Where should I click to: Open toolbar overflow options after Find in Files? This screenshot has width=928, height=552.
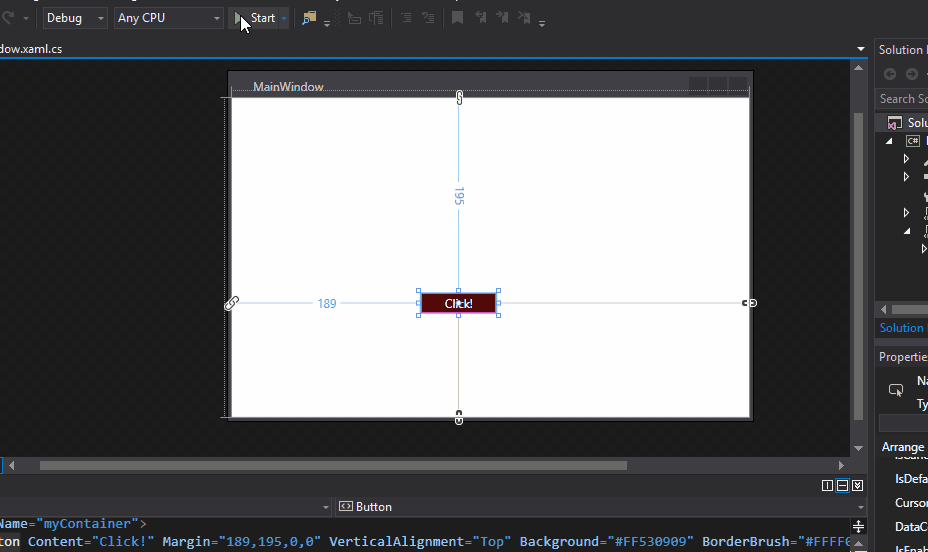pos(327,23)
